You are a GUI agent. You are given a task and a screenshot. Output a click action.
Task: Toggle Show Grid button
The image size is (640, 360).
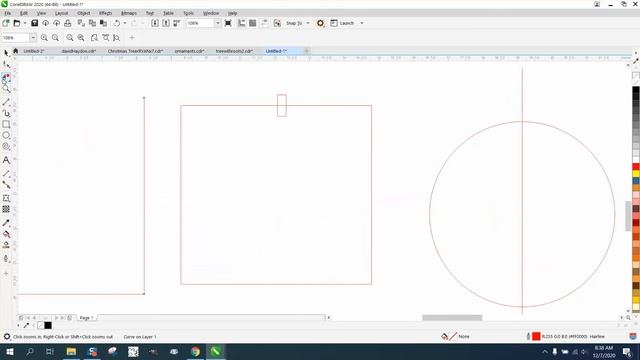click(253, 23)
